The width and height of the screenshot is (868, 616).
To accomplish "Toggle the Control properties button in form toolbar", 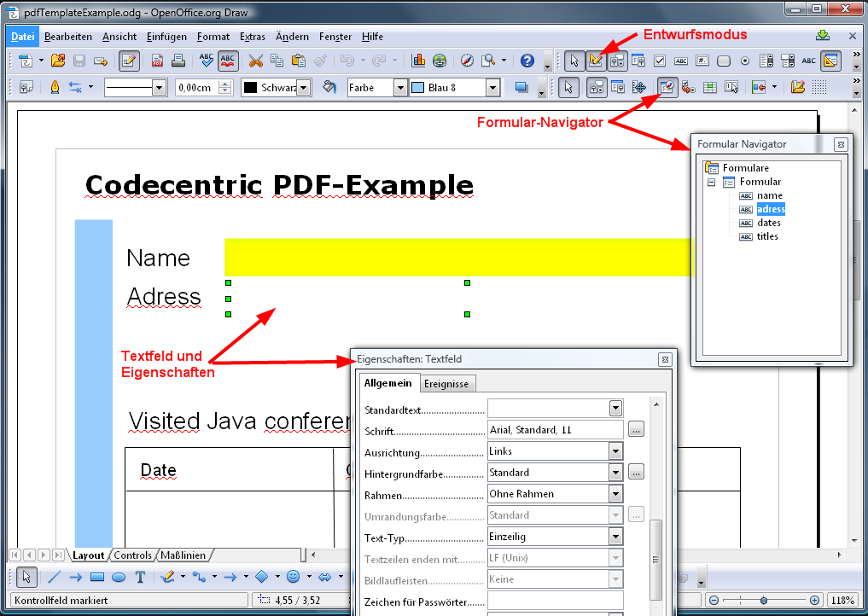I will (617, 61).
